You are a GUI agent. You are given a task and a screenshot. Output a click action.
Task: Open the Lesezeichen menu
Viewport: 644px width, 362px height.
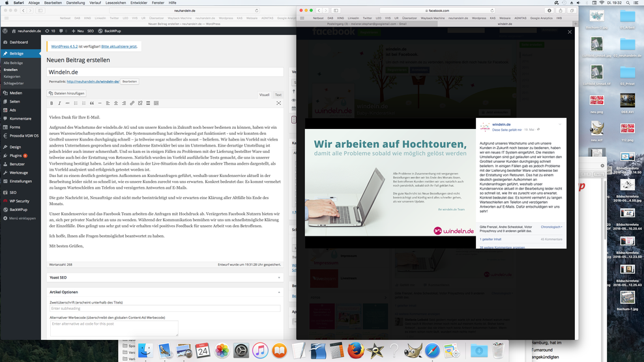[116, 3]
